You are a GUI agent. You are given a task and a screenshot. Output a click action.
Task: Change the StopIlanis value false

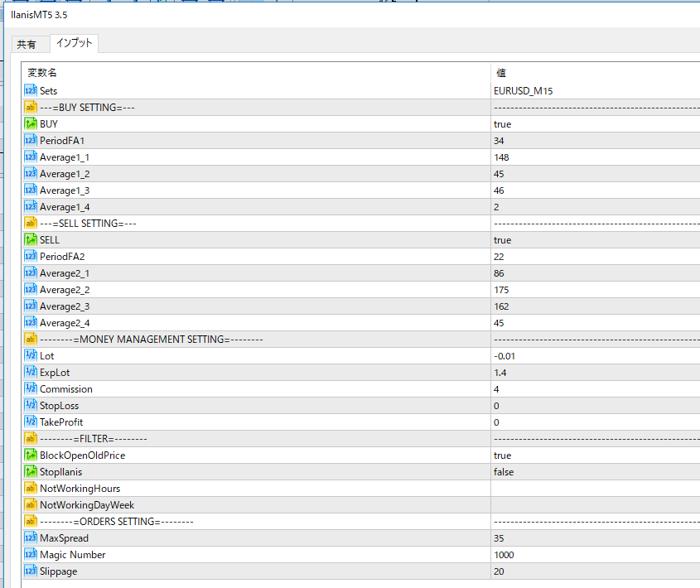(x=504, y=472)
